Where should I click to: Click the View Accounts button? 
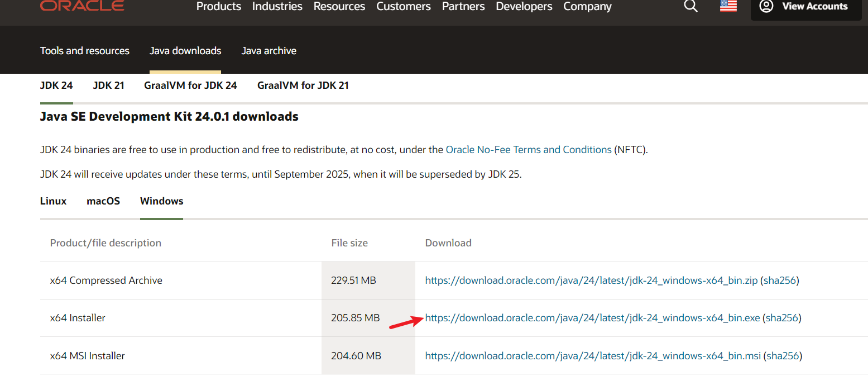[805, 7]
